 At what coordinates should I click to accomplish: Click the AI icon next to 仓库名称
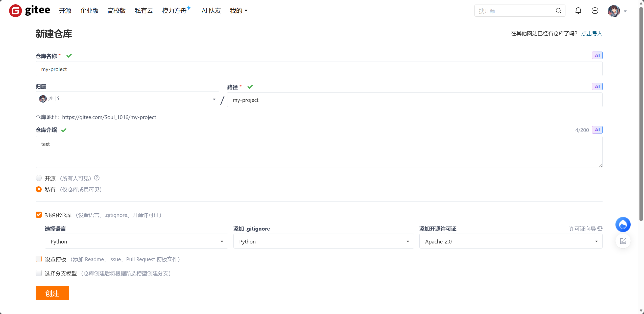(x=597, y=55)
